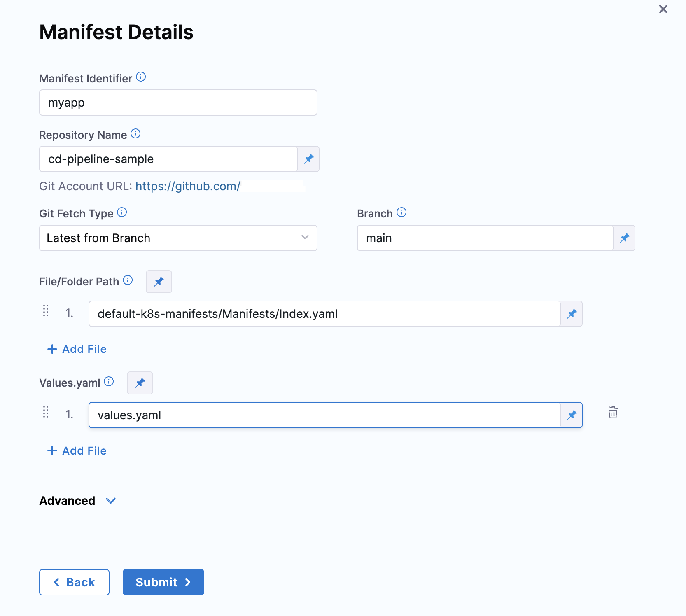Click pin icon in the Index.yaml path row
The image size is (686, 616).
(x=572, y=314)
